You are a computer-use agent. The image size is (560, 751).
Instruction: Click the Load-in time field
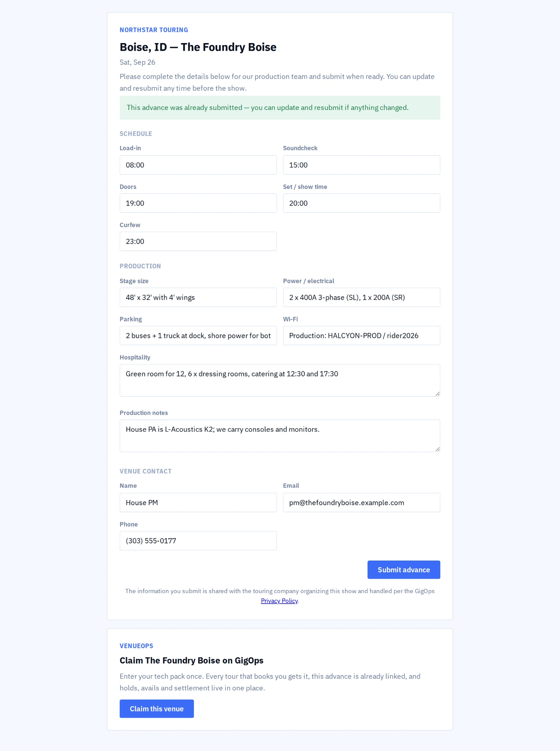coord(198,165)
